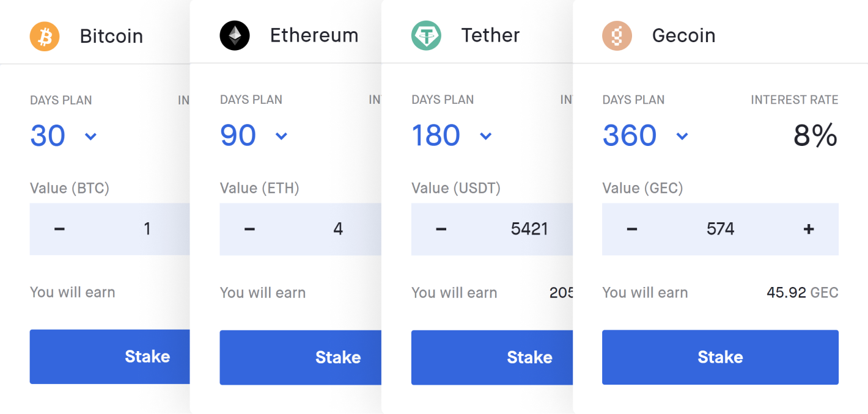Click the USDT value field showing 5421
The width and height of the screenshot is (868, 414).
[529, 229]
